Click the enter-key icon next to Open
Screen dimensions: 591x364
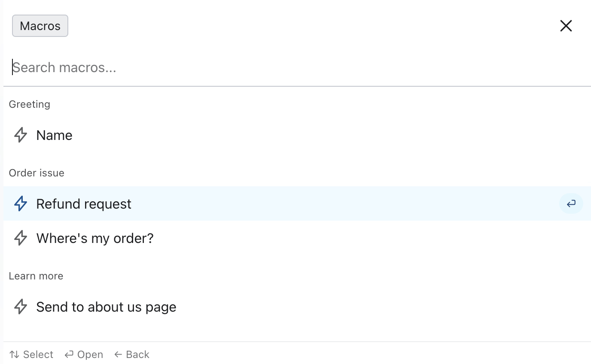(x=69, y=355)
